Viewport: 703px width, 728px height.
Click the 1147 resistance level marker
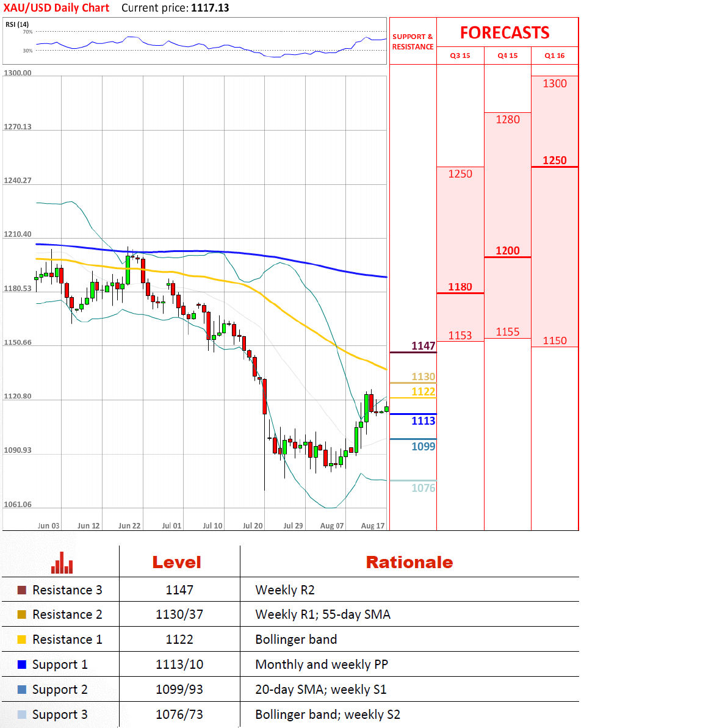coord(423,346)
